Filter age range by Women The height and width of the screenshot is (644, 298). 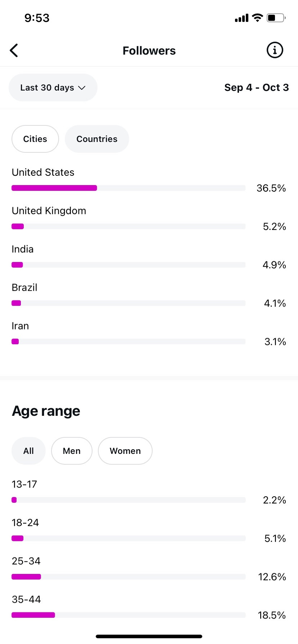[125, 451]
